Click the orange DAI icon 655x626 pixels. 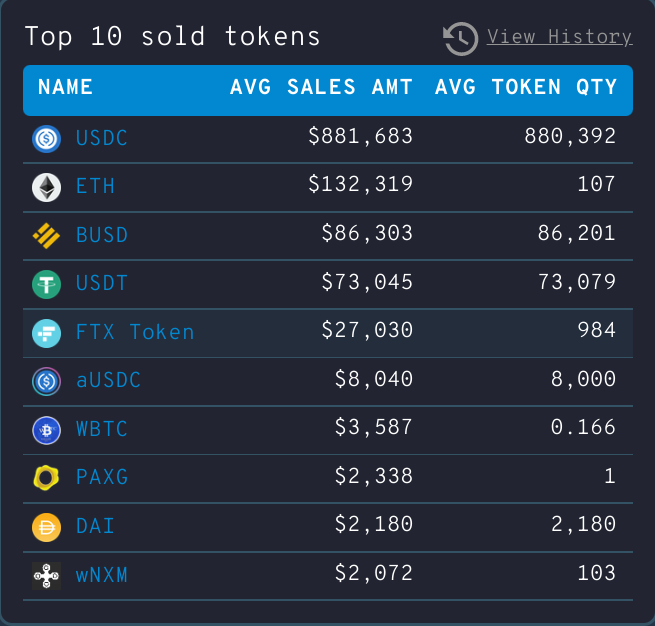[x=46, y=527]
